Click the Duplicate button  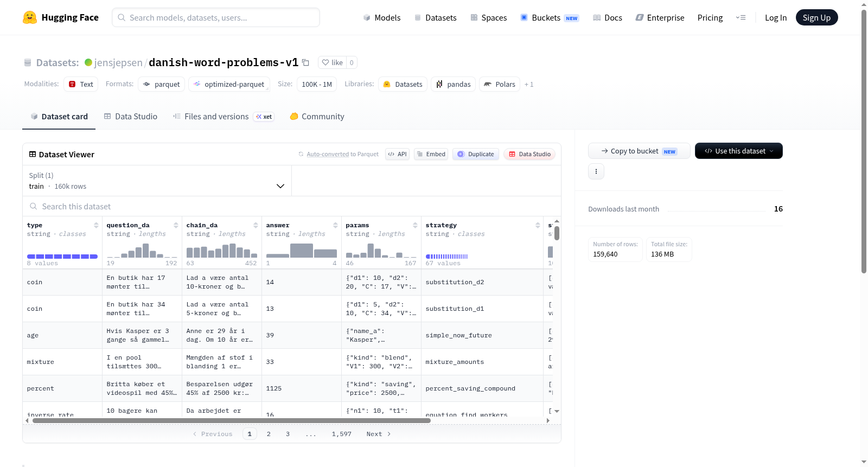[476, 154]
